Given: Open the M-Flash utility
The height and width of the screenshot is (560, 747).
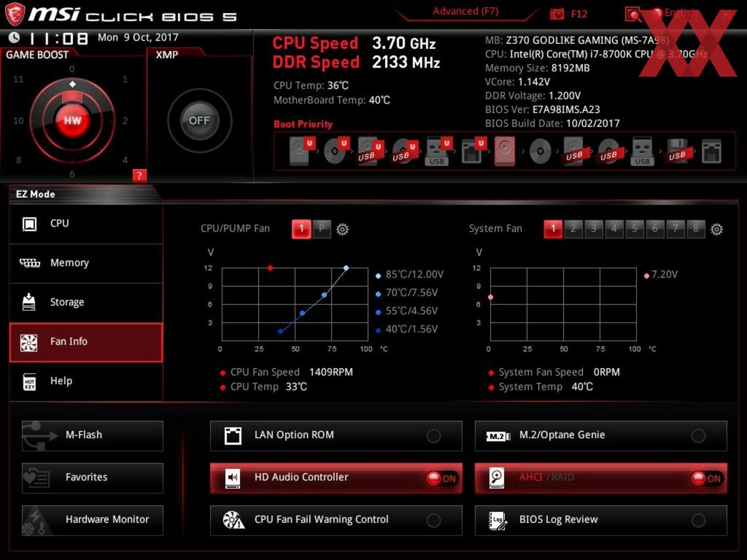Looking at the screenshot, I should tap(92, 436).
